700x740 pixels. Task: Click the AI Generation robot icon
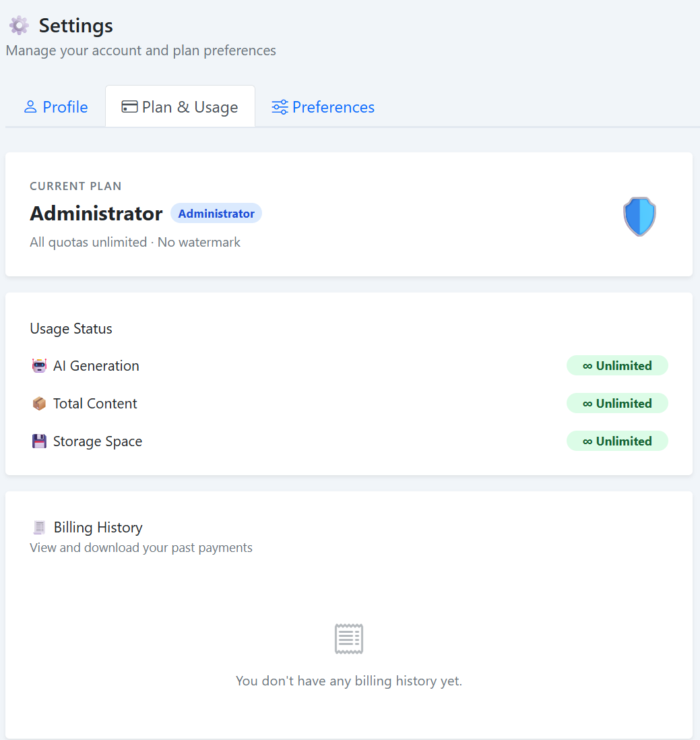(40, 366)
